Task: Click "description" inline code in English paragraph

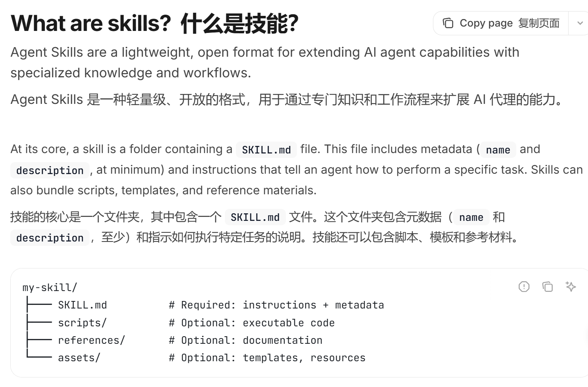Action: pyautogui.click(x=50, y=171)
